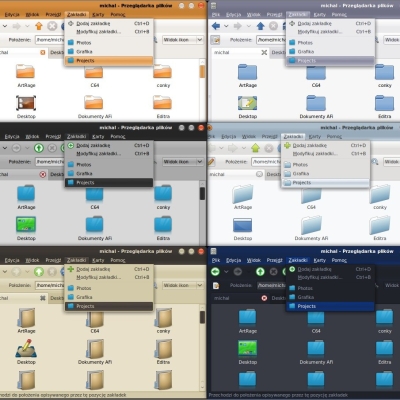Click green Up arrow in pale blue window
Viewport: 400px width, 400px height.
click(256, 148)
